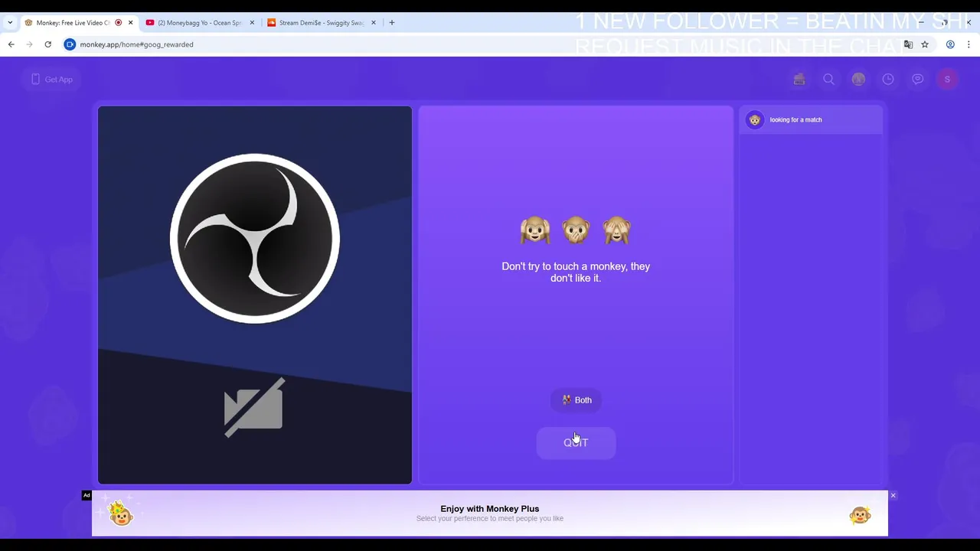Image resolution: width=980 pixels, height=551 pixels.
Task: Open a new browser tab
Action: (x=392, y=23)
